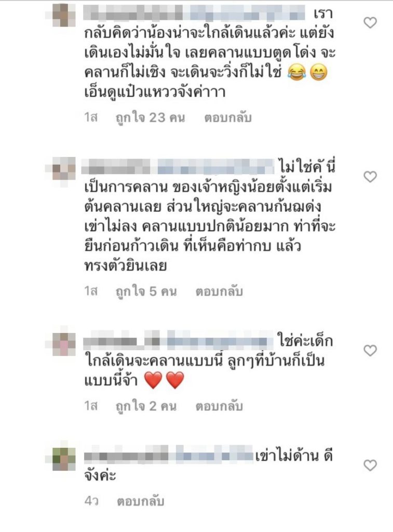393x532 pixels.
Task: Reply to the comment with 23 likes
Action: coord(228,118)
